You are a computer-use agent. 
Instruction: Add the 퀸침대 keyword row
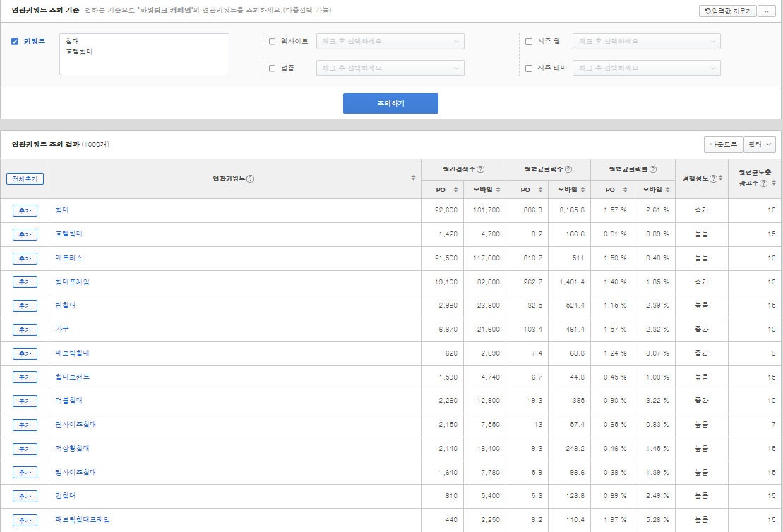(x=25, y=306)
